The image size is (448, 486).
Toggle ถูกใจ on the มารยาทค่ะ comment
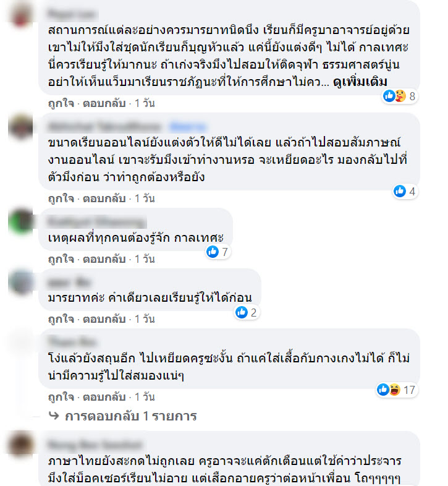(x=61, y=319)
